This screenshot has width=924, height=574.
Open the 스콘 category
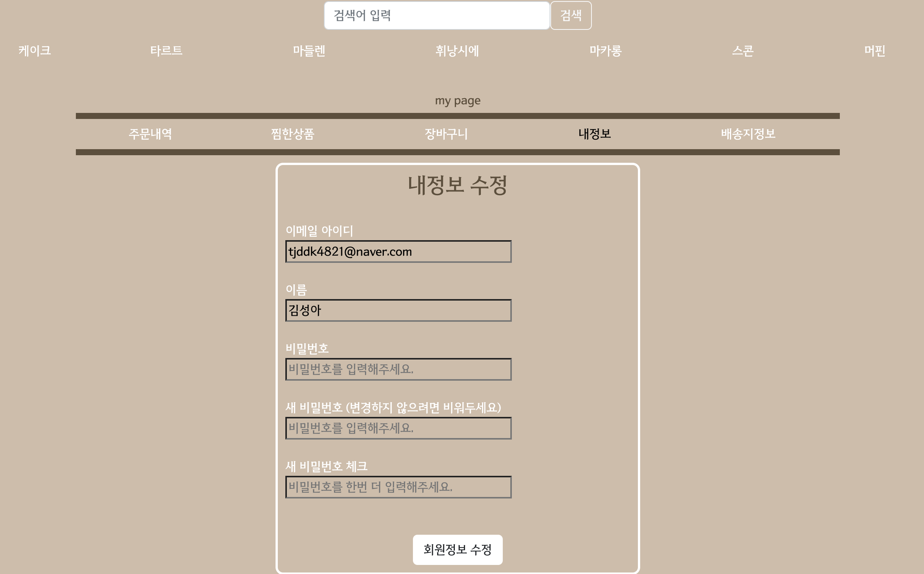(x=742, y=51)
